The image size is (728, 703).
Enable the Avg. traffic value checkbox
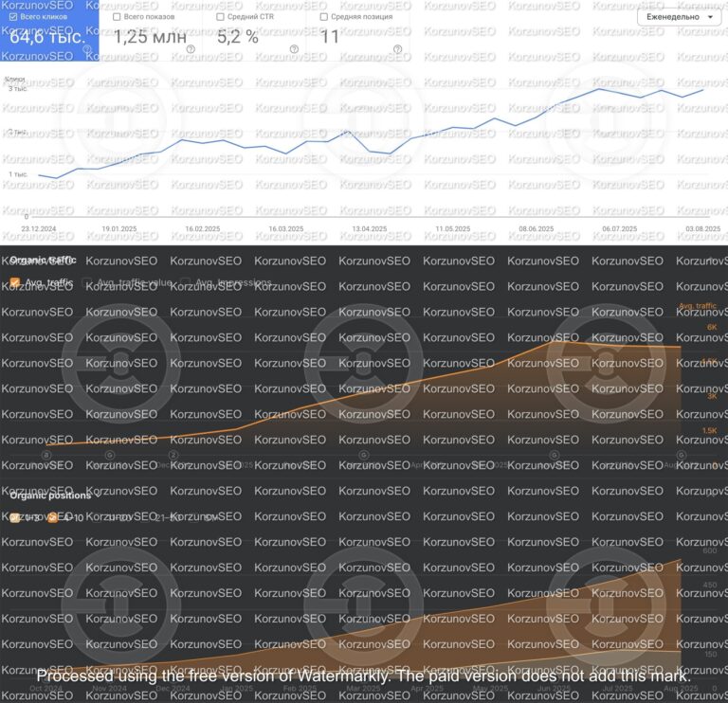(x=86, y=282)
